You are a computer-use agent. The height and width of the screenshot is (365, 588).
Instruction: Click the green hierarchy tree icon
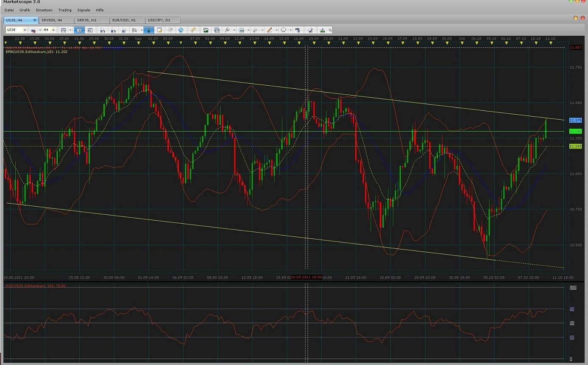coord(322,30)
